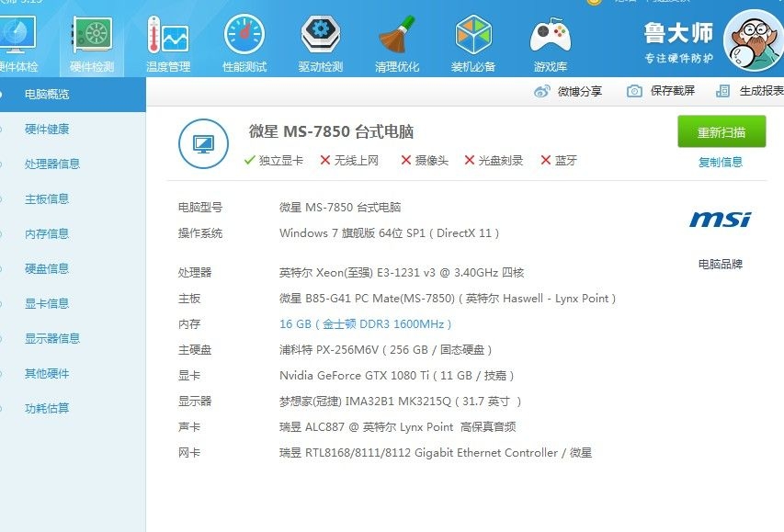Image resolution: width=784 pixels, height=532 pixels.
Task: Click the MSI brand logo
Action: click(x=720, y=219)
